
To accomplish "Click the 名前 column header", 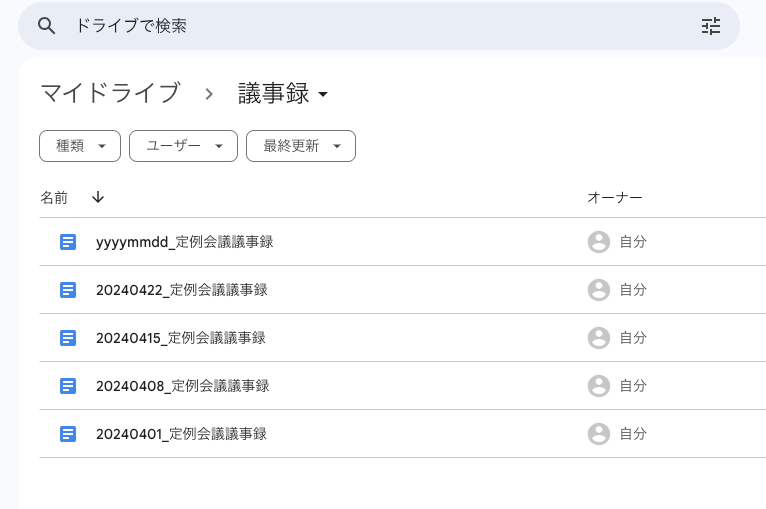I will click(x=54, y=197).
